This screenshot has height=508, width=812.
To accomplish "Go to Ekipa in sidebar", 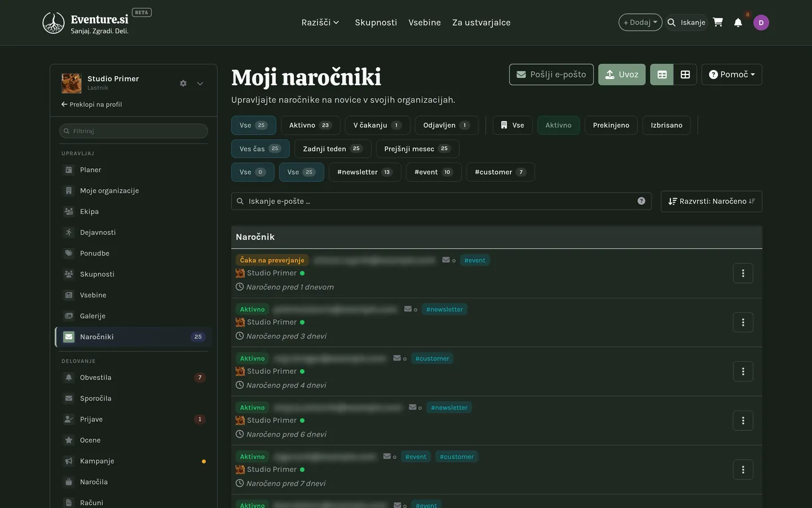I will tap(133, 212).
